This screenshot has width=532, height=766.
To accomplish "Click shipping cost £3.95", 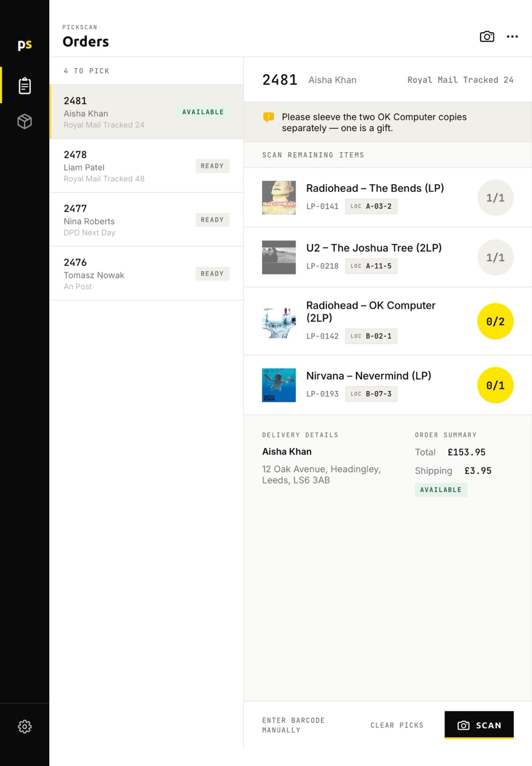I will 478,471.
